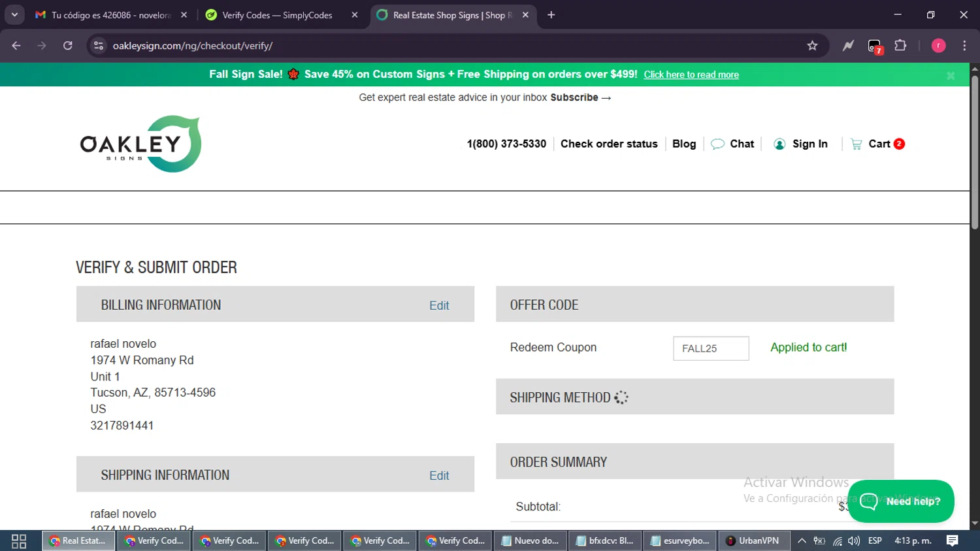Select the Real Estate Shop Signs tab

click(x=452, y=15)
